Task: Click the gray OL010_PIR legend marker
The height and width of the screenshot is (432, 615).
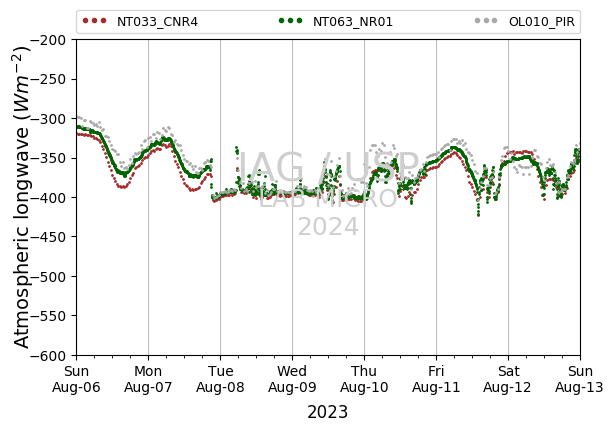Action: pos(486,21)
